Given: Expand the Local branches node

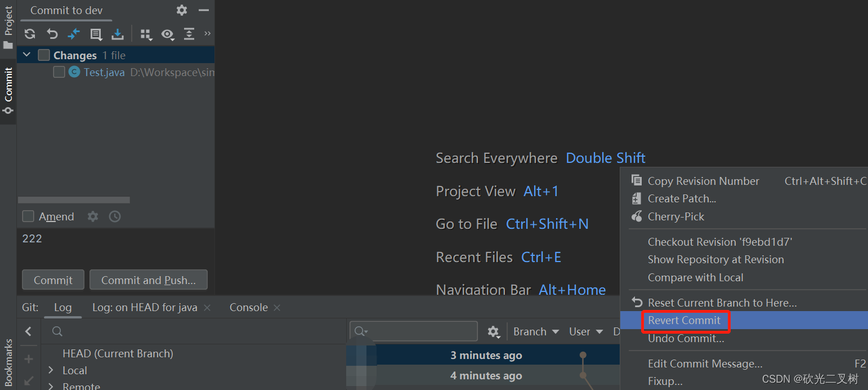Looking at the screenshot, I should pos(51,370).
